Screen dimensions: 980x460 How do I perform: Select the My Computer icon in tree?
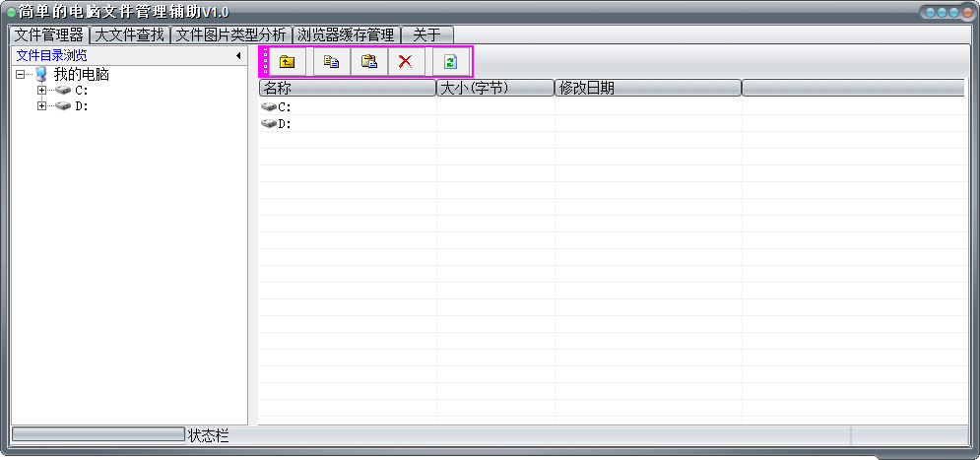click(x=41, y=75)
